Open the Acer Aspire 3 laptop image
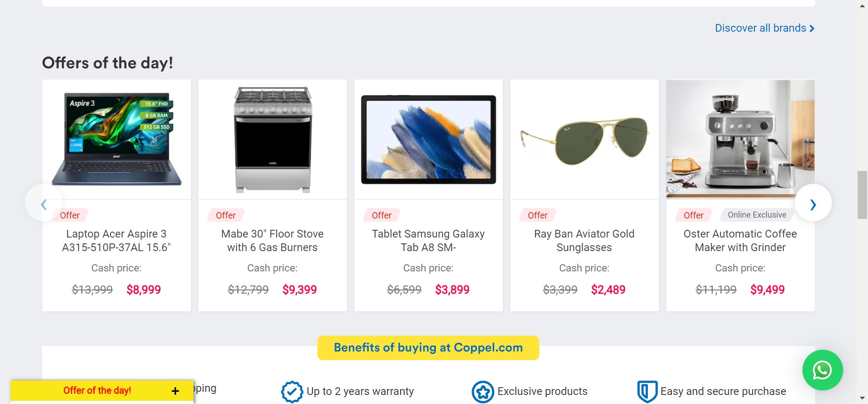The height and width of the screenshot is (404, 868). (117, 139)
